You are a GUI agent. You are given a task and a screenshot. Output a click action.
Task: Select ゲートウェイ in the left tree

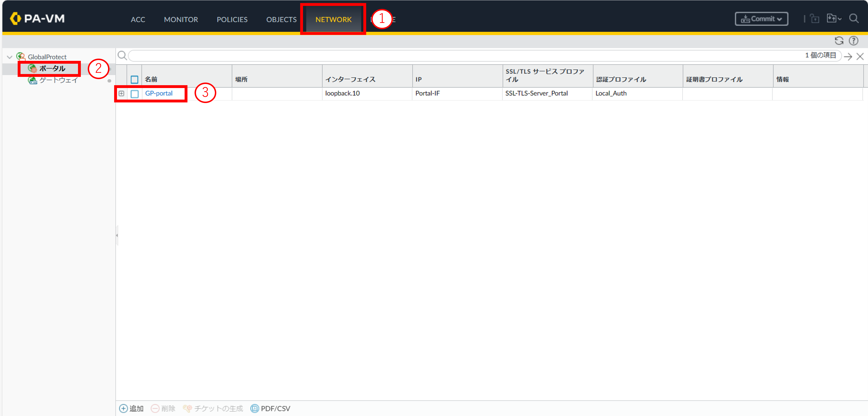tap(58, 80)
